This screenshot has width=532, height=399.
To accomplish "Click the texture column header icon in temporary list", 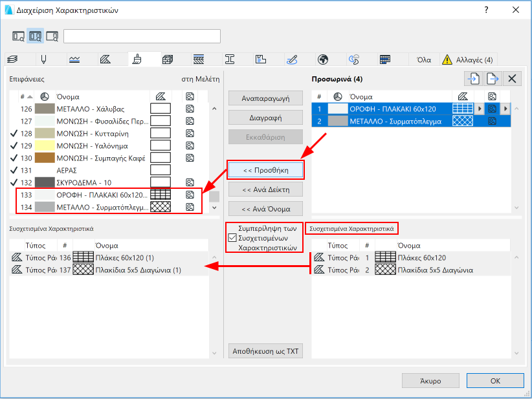I will 492,96.
